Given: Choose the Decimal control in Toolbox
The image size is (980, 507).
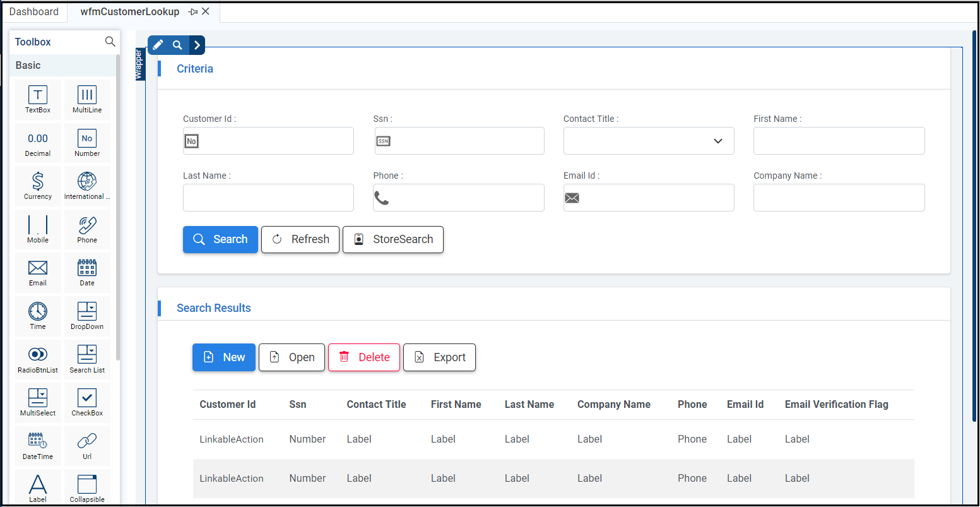Looking at the screenshot, I should 38,143.
